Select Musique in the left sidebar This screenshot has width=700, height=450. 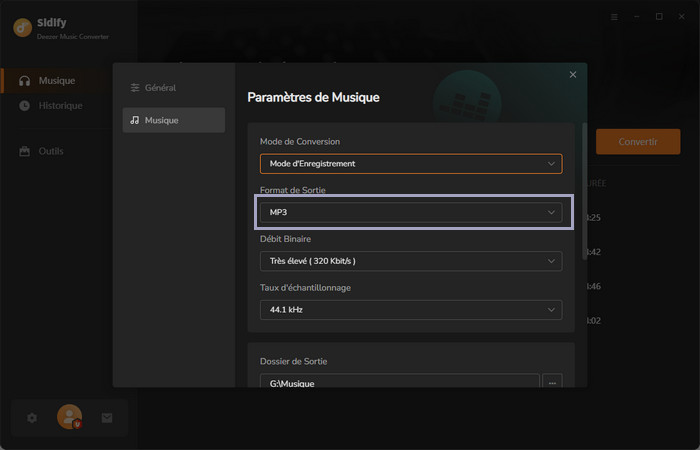coord(56,80)
